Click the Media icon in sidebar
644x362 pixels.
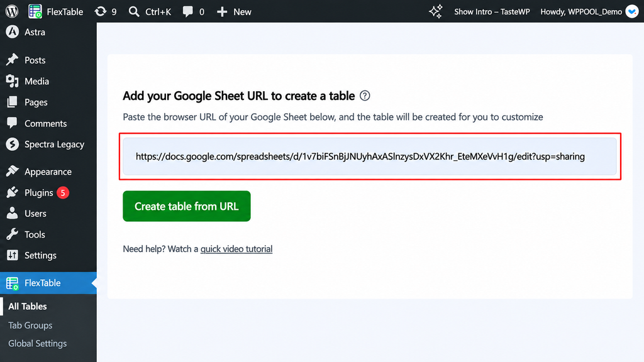coord(13,81)
